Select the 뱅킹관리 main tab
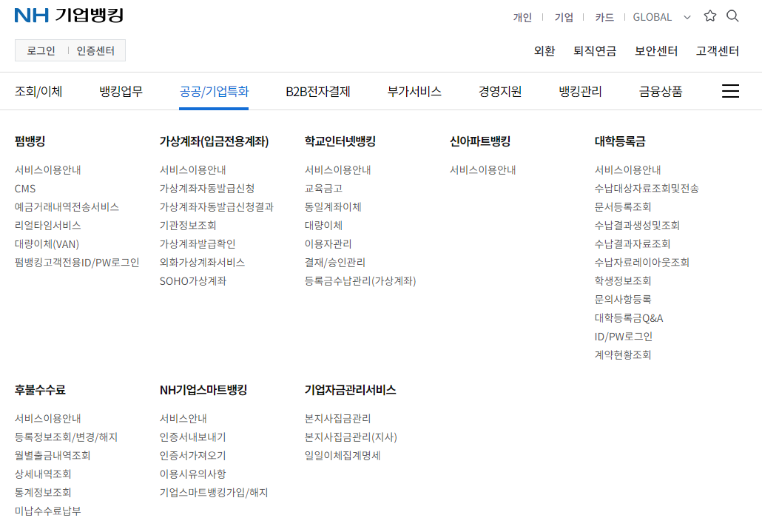Viewport: 762px width, 532px height. coord(580,91)
